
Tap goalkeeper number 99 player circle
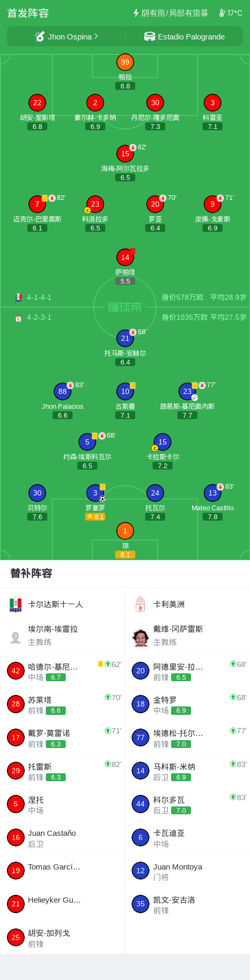point(125,62)
